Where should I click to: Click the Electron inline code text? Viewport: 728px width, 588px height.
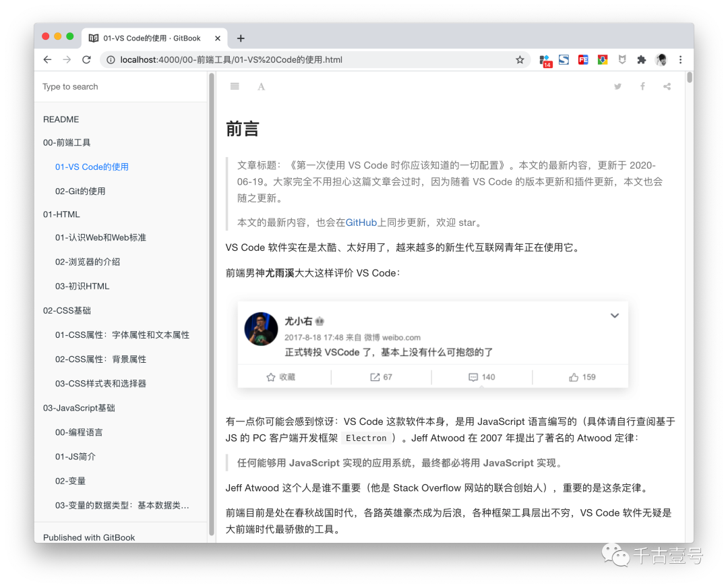pos(366,438)
